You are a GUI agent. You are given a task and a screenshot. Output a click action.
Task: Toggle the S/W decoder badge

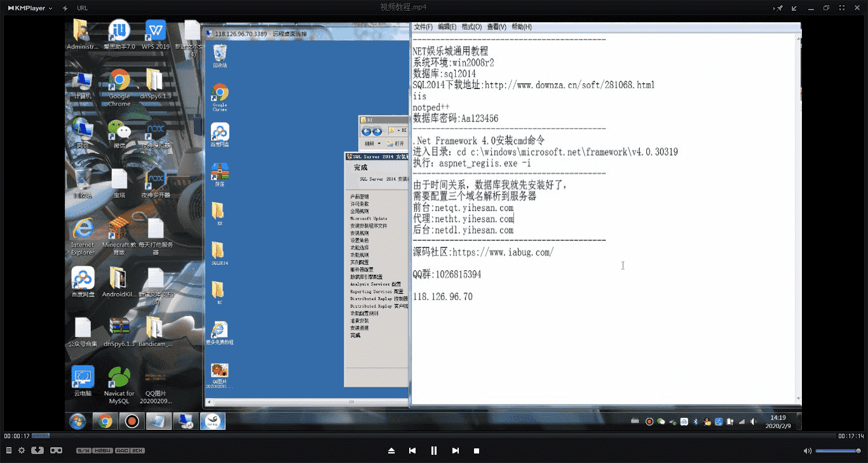pyautogui.click(x=83, y=450)
